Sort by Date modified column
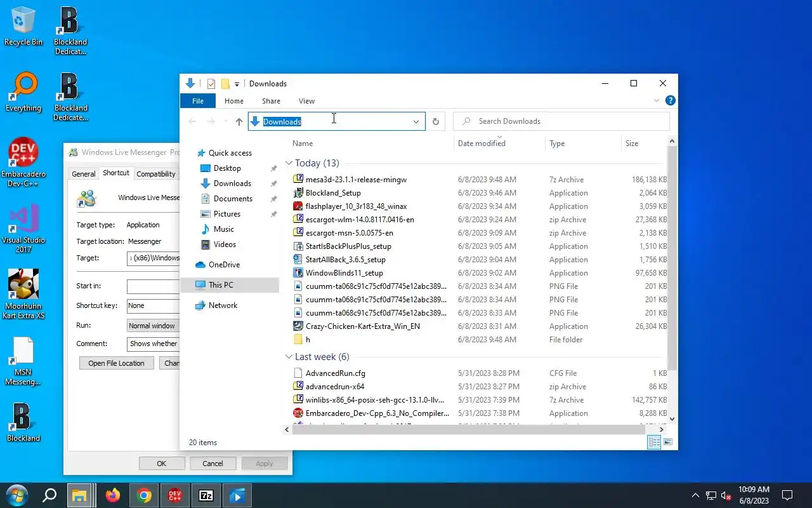 (x=499, y=144)
